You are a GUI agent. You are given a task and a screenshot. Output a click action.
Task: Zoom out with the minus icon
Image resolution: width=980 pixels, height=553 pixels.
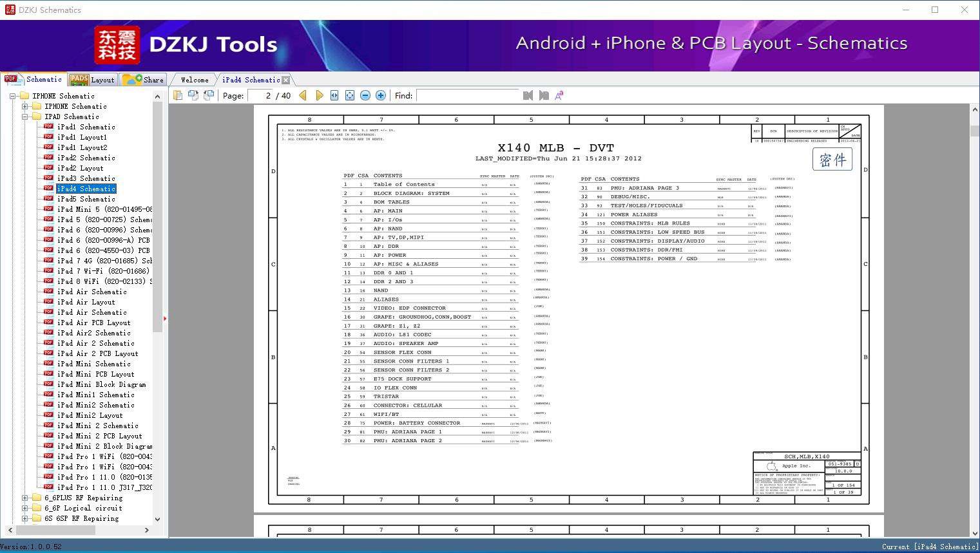365,95
